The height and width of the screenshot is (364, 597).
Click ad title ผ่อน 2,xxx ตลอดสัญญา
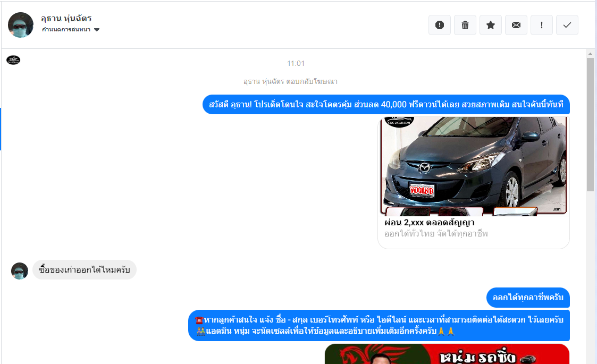429,223
